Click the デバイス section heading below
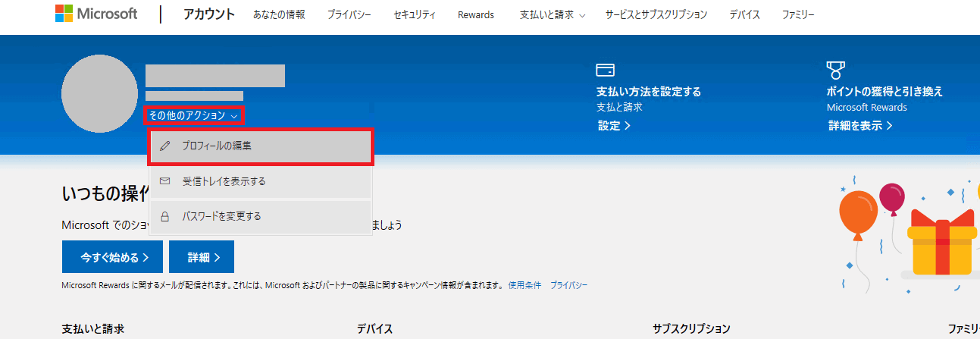Image resolution: width=980 pixels, height=339 pixels. (375, 329)
